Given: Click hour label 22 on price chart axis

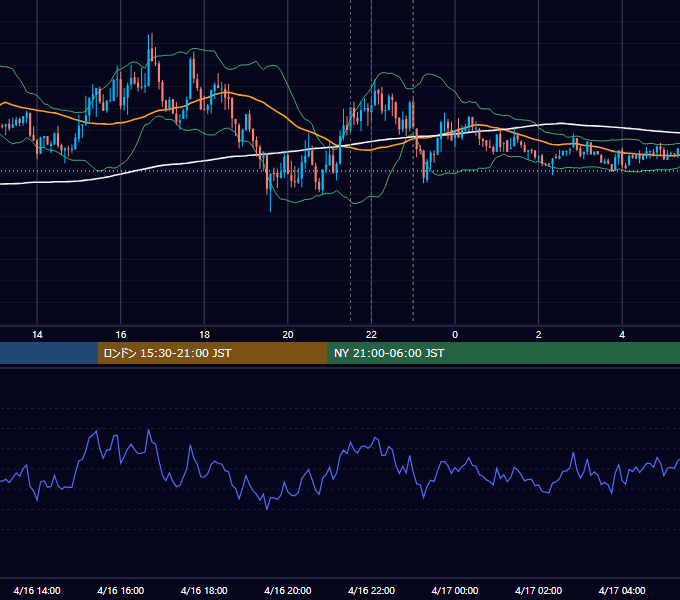Looking at the screenshot, I should click(371, 335).
